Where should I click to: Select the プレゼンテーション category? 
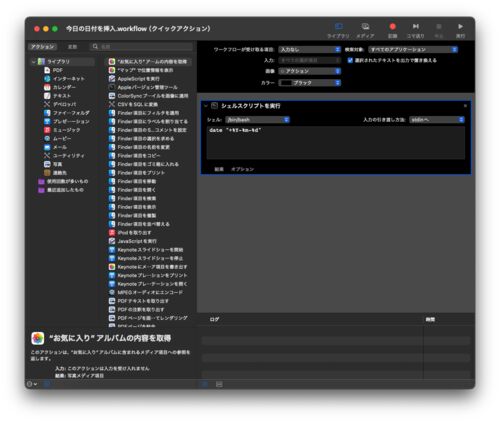click(67, 122)
